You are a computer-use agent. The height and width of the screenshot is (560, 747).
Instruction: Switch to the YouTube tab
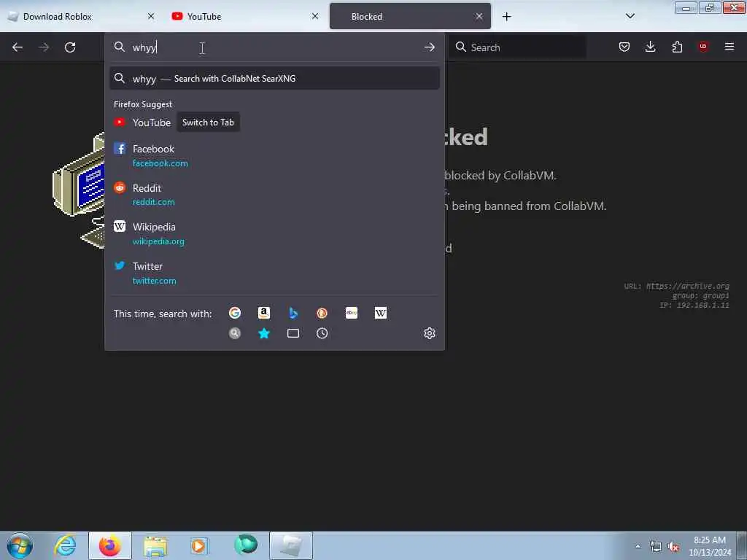pos(245,16)
